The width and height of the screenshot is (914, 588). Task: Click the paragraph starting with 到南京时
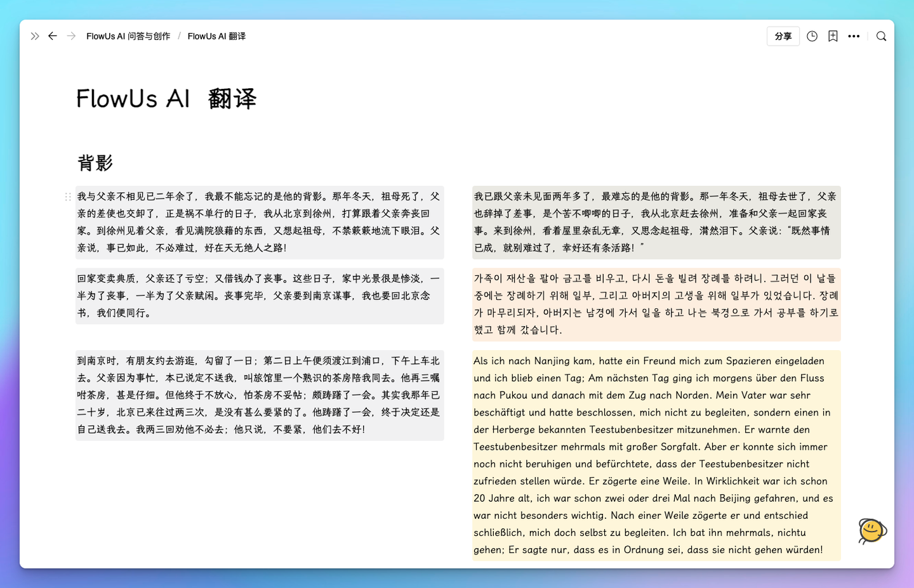(259, 395)
